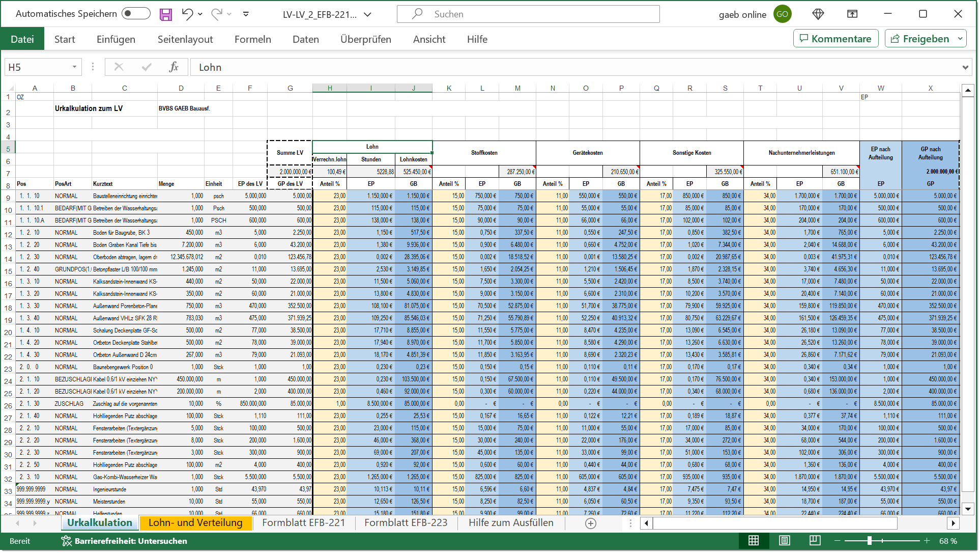The image size is (980, 553).
Task: Expand the formula bar chevron
Action: (x=965, y=67)
